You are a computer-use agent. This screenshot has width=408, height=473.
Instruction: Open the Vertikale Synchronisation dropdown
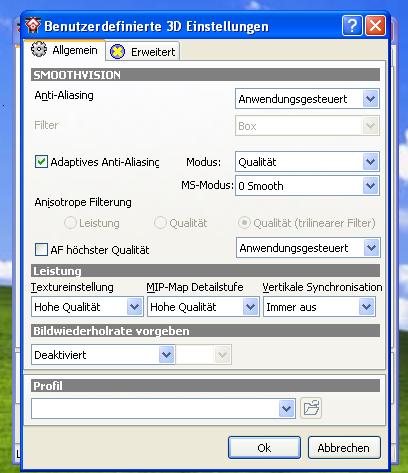[319, 307]
